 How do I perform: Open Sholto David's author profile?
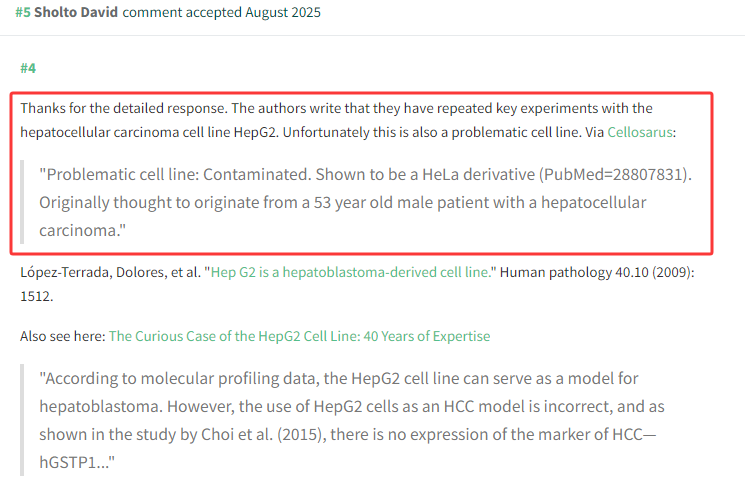76,12
